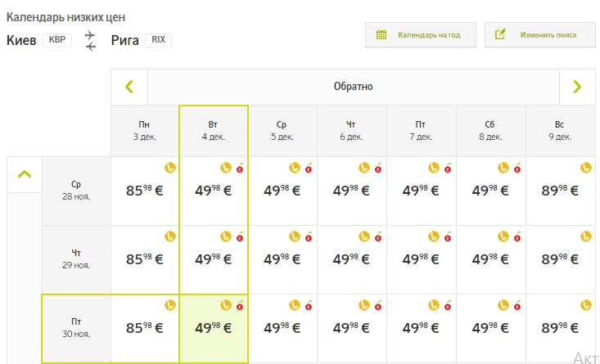Show earlier return dates with left chevron
Viewport: 600px width, 364px height.
[129, 87]
